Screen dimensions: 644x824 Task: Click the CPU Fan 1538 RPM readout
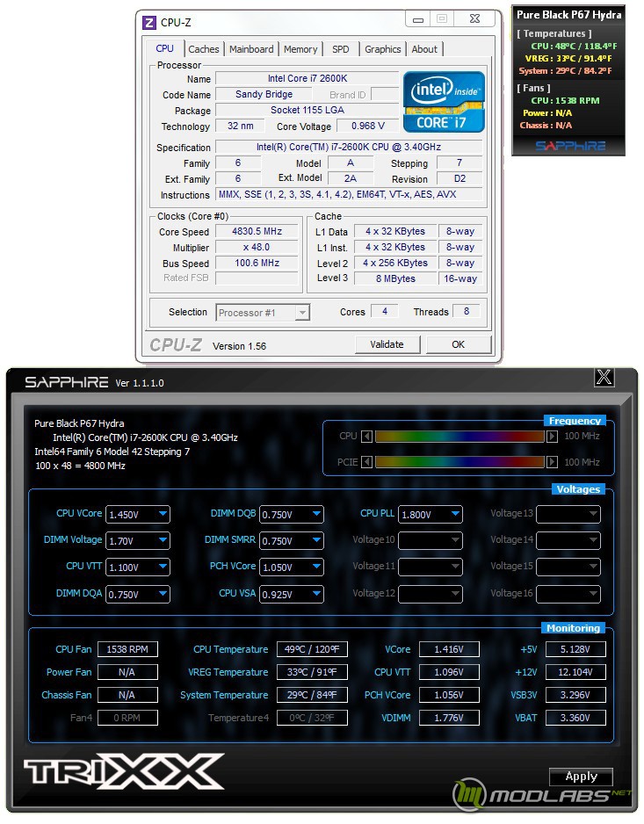click(127, 649)
